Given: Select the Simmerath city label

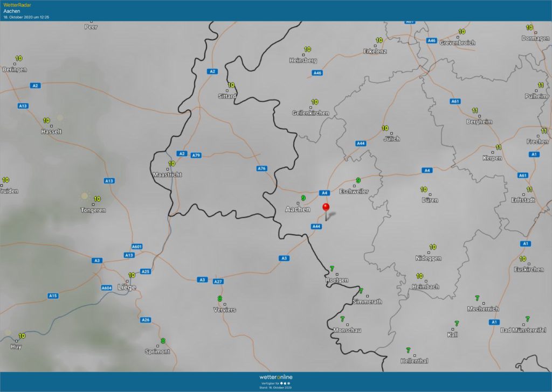Looking at the screenshot, I should pos(367,302).
